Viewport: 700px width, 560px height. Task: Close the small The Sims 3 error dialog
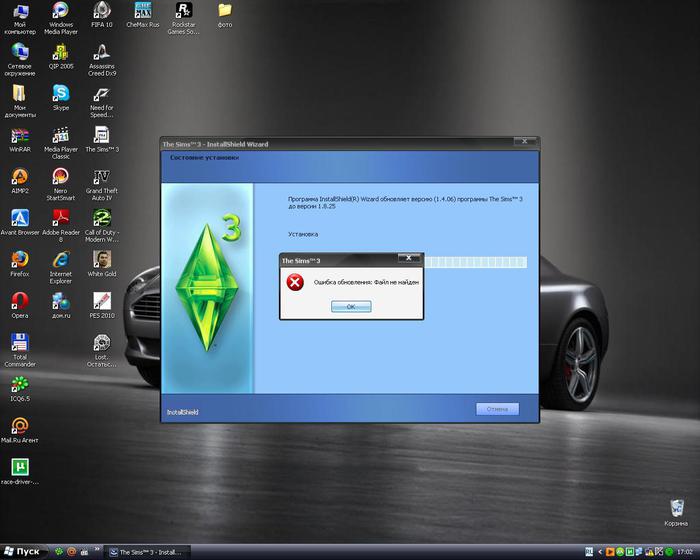pos(408,258)
